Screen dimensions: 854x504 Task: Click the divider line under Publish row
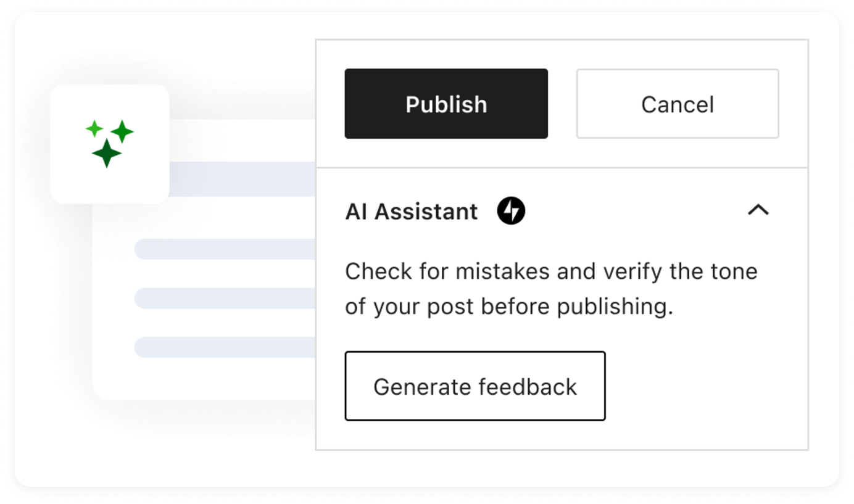pos(562,167)
